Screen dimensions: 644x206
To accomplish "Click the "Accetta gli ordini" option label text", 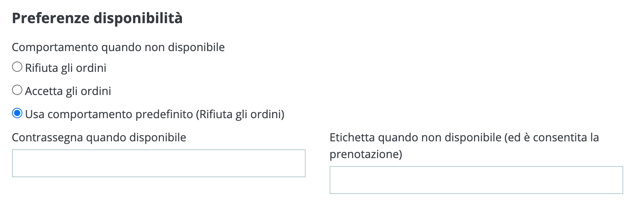I will coord(68,91).
